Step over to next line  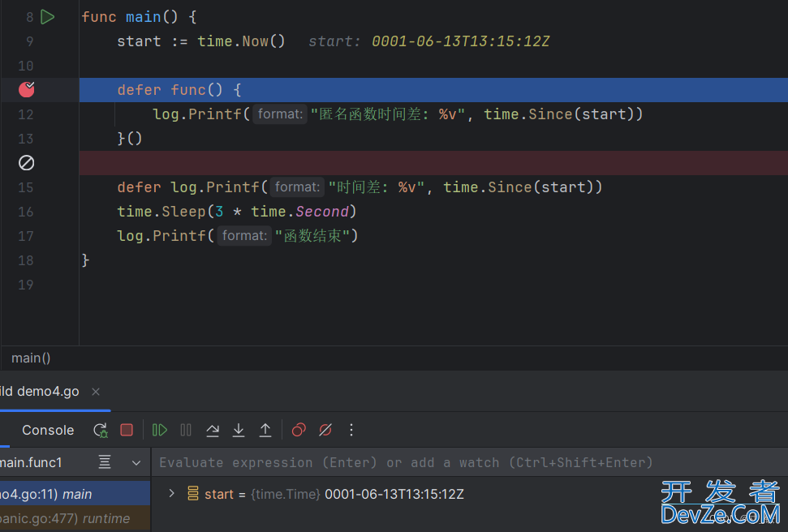coord(213,430)
